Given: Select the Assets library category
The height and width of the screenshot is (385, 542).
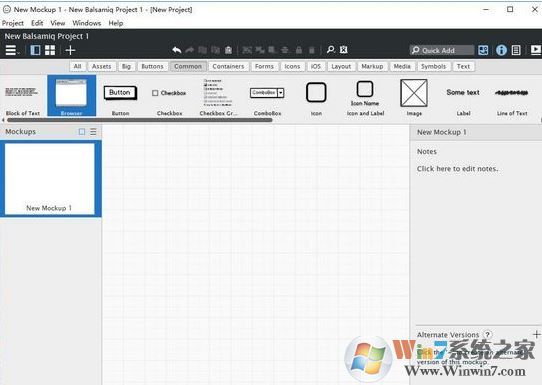Looking at the screenshot, I should [102, 66].
